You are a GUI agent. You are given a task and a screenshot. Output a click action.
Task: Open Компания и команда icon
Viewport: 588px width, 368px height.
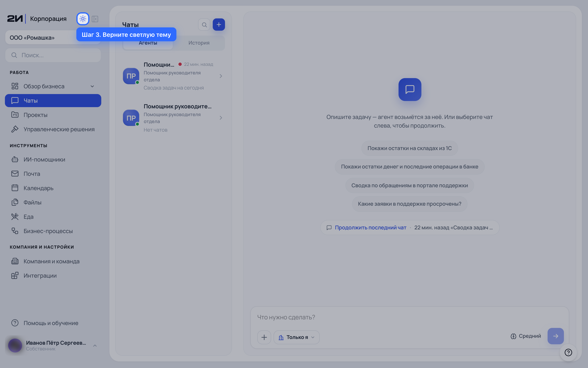pyautogui.click(x=15, y=261)
